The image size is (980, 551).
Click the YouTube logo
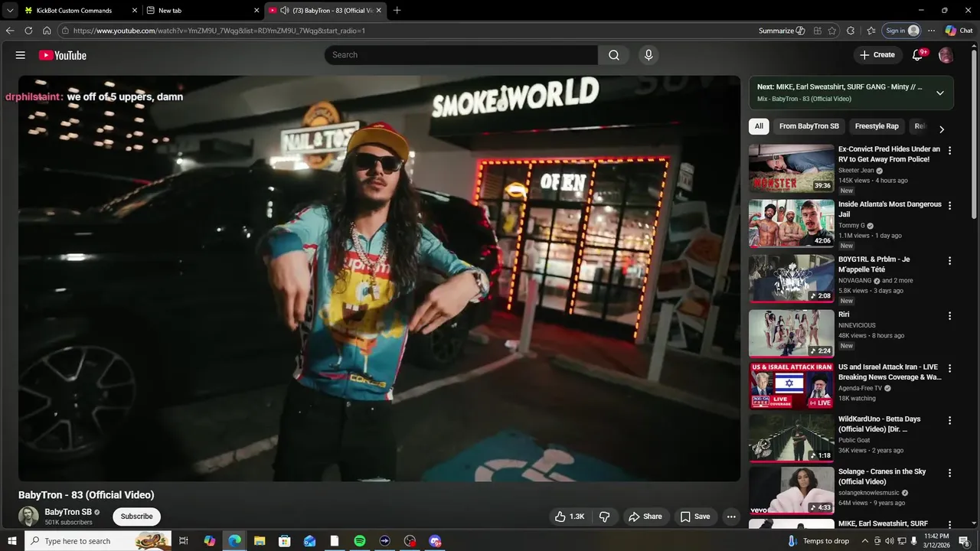point(63,55)
